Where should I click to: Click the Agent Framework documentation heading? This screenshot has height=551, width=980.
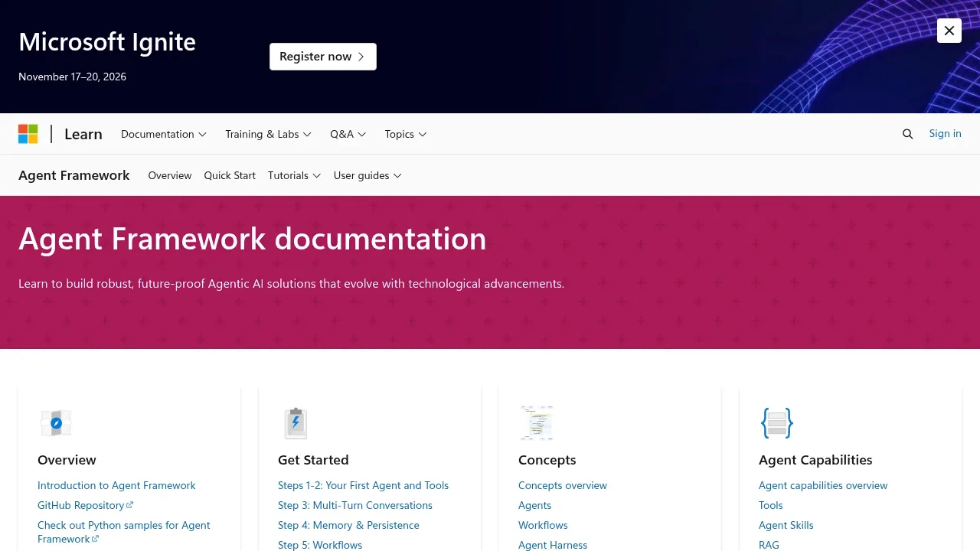(x=253, y=239)
